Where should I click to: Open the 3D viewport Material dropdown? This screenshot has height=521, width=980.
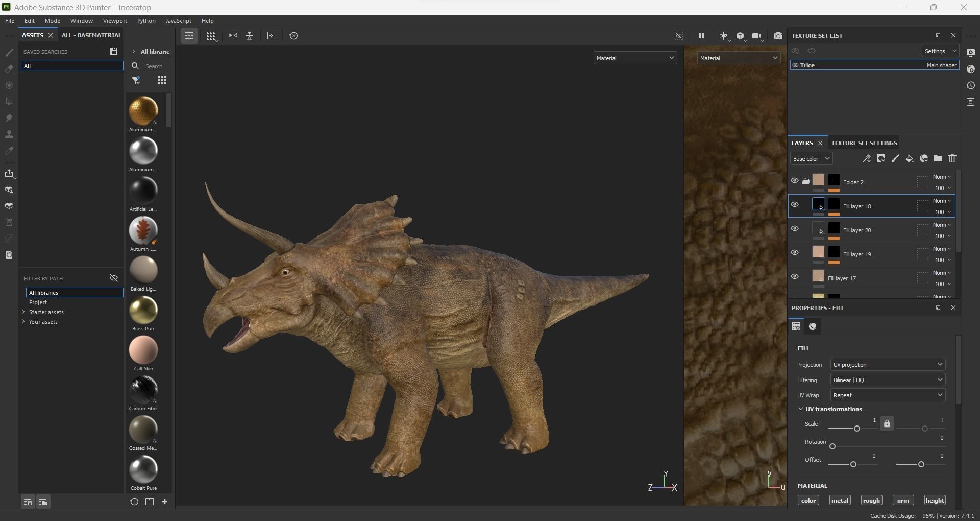(635, 58)
